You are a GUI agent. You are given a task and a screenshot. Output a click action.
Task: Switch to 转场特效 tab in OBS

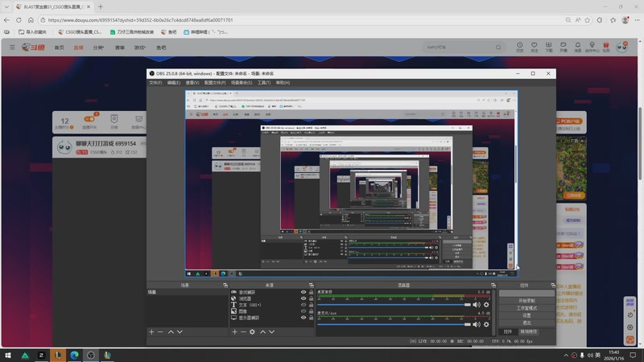(529, 331)
